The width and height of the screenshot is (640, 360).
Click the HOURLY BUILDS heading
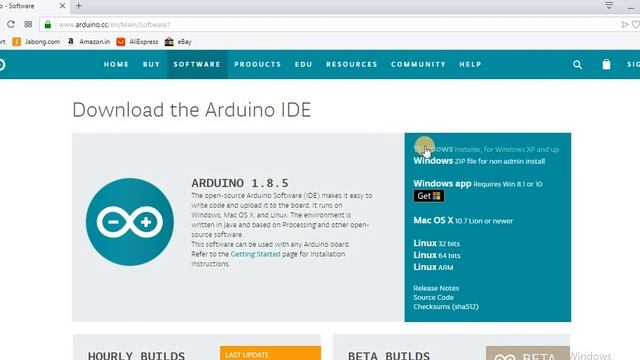click(136, 356)
